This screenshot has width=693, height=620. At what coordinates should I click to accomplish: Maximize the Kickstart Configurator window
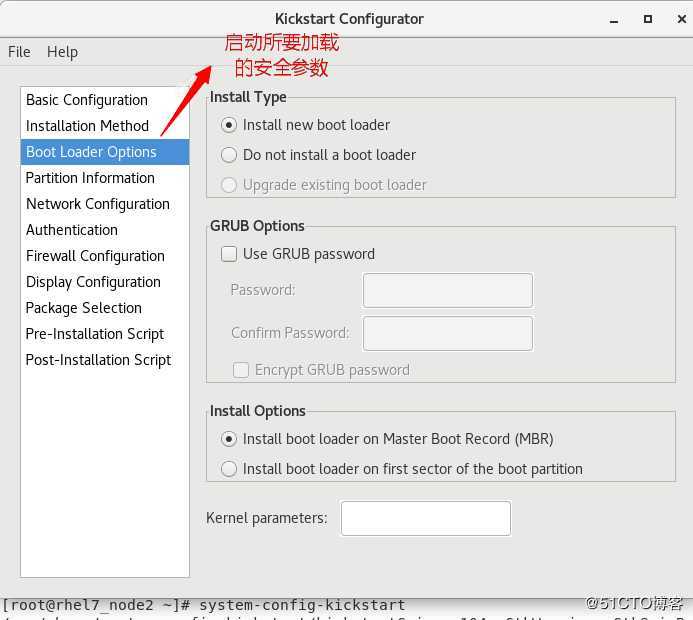coord(647,19)
